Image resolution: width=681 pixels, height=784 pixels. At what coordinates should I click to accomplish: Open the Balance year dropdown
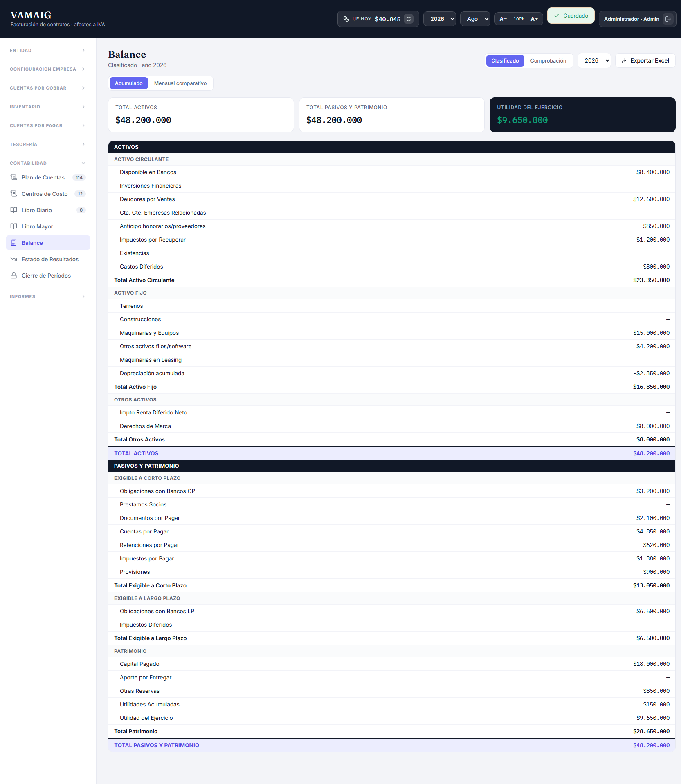[594, 60]
